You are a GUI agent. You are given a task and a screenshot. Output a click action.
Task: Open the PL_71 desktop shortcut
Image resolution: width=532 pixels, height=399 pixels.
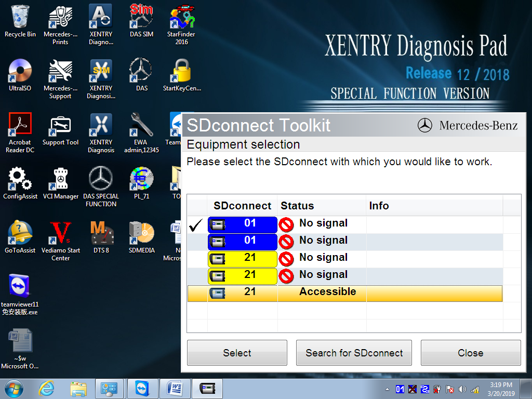141,183
